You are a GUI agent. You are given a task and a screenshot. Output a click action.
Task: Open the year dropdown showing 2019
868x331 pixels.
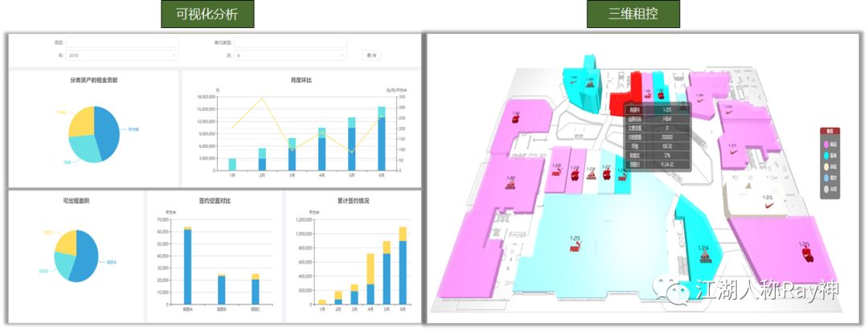(x=122, y=55)
